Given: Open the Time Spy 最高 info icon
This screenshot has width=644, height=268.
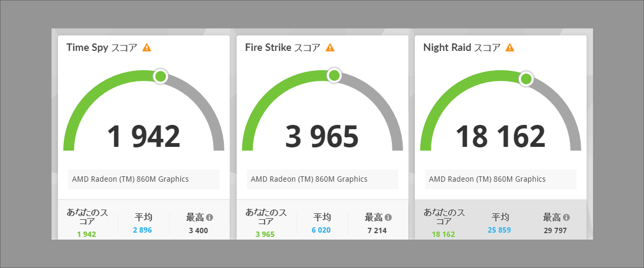Looking at the screenshot, I should pos(209,218).
